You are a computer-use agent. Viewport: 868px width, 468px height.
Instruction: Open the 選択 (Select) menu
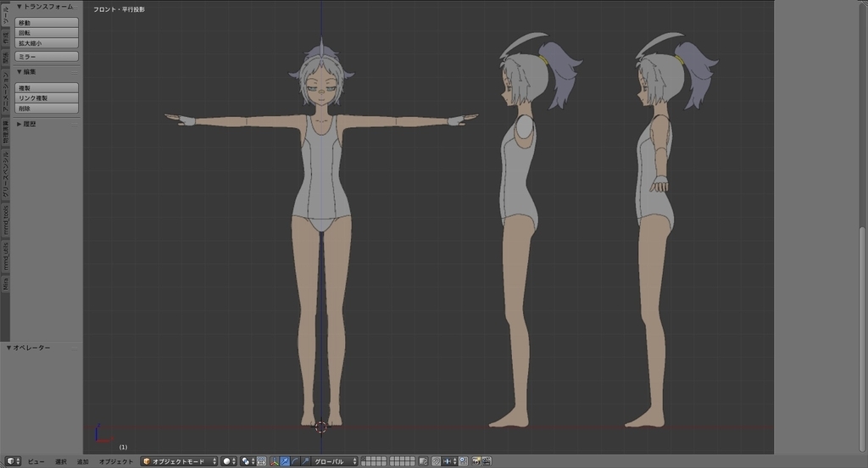pos(61,461)
